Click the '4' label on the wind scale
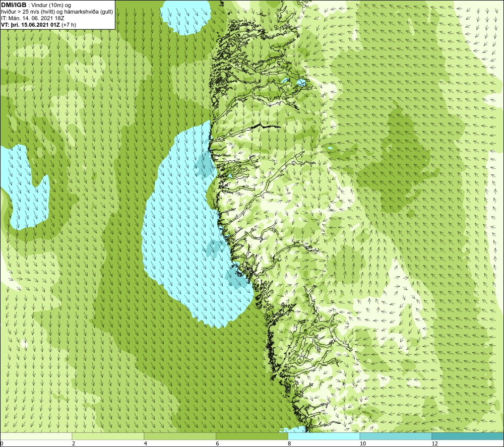 146,444
